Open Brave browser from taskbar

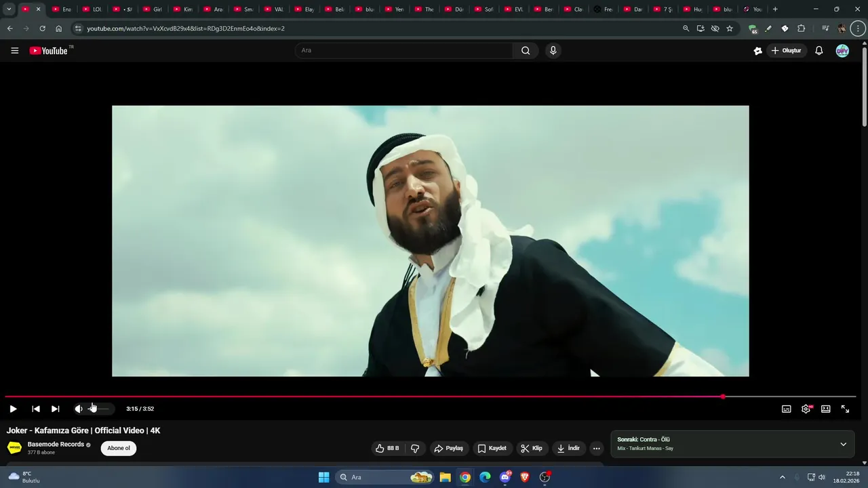pos(525,477)
